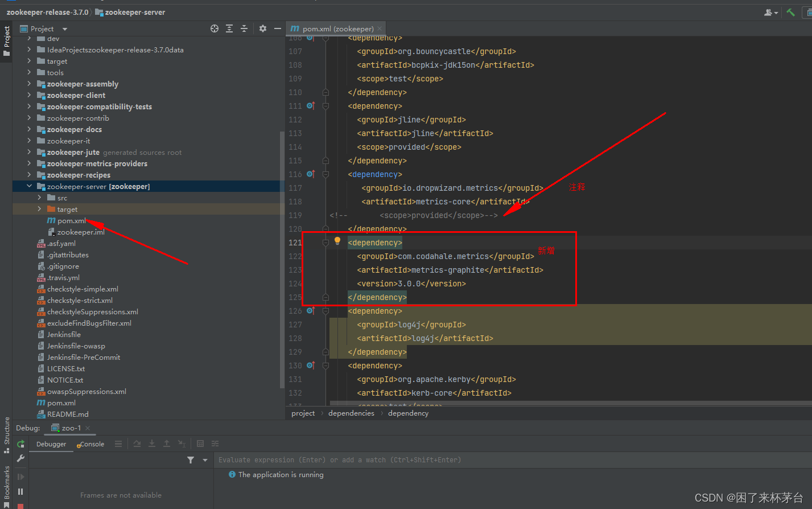Switch to the Console tab

point(91,444)
